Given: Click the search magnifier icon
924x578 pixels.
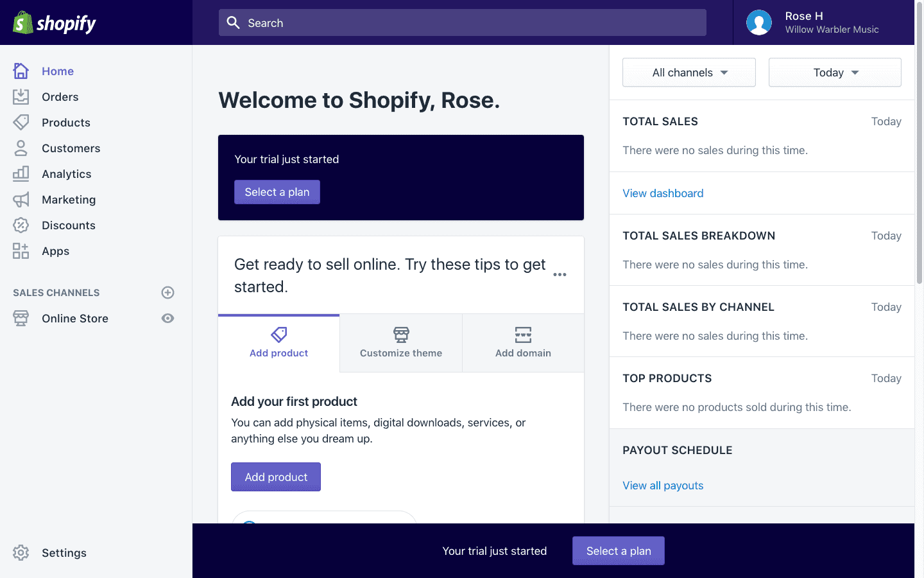Looking at the screenshot, I should pyautogui.click(x=233, y=22).
